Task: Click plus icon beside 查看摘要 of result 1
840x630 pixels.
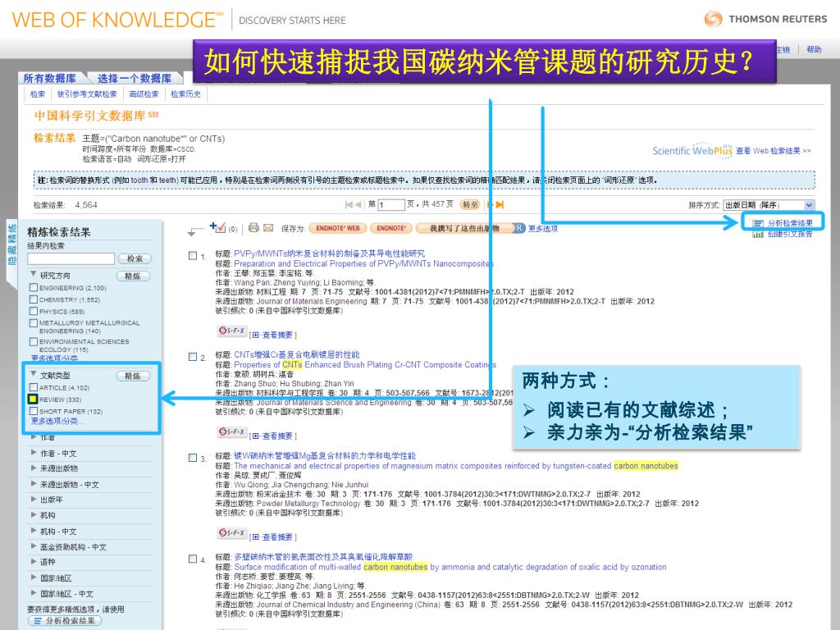Action: [x=256, y=335]
